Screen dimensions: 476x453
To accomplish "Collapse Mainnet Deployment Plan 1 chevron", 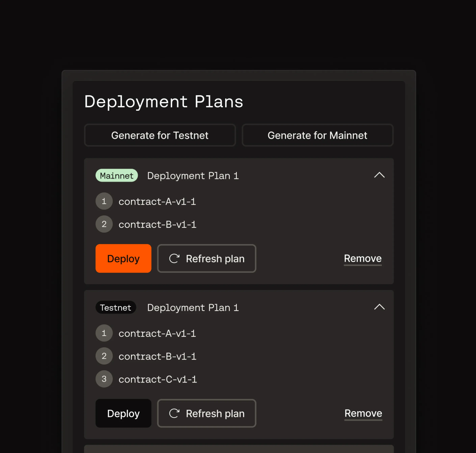I will (379, 175).
